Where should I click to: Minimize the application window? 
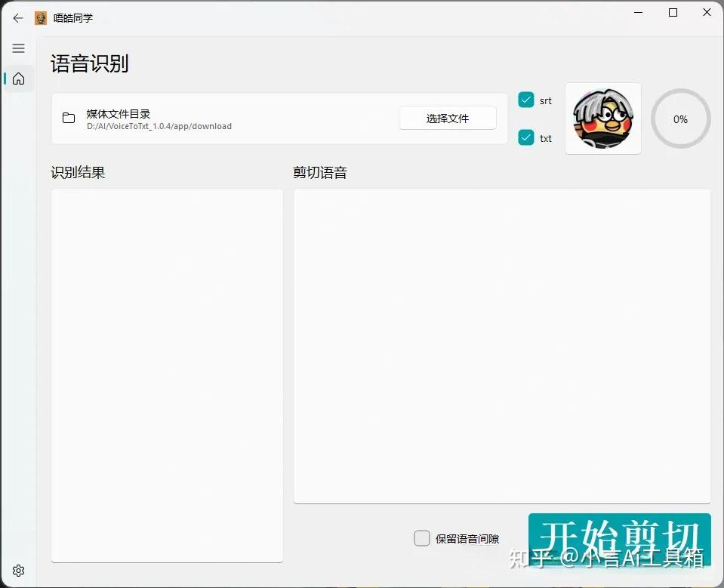point(639,13)
